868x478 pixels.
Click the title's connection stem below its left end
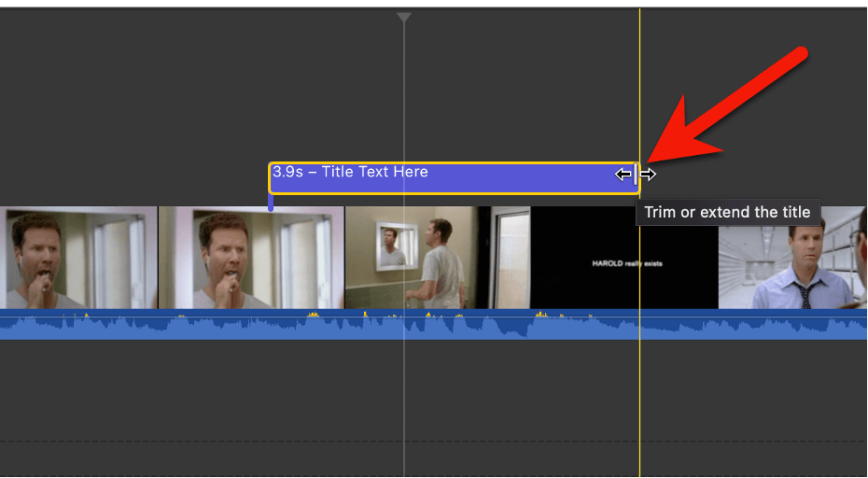point(270,203)
